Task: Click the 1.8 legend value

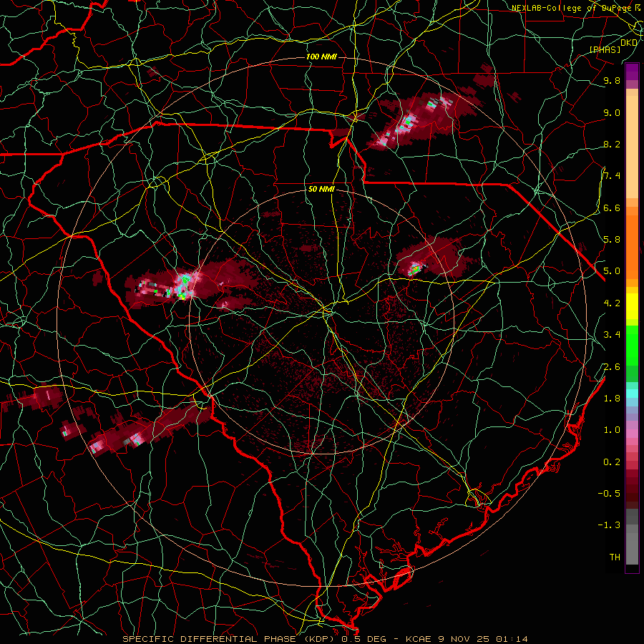Action: 612,399
